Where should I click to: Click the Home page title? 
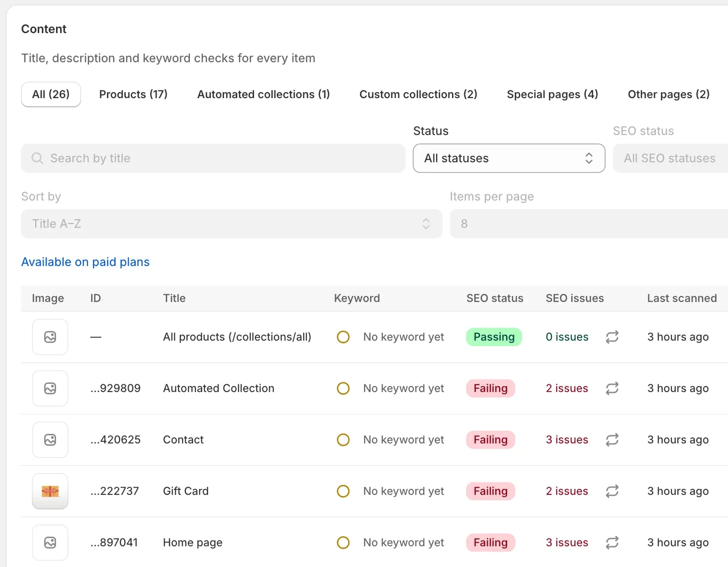pos(193,542)
